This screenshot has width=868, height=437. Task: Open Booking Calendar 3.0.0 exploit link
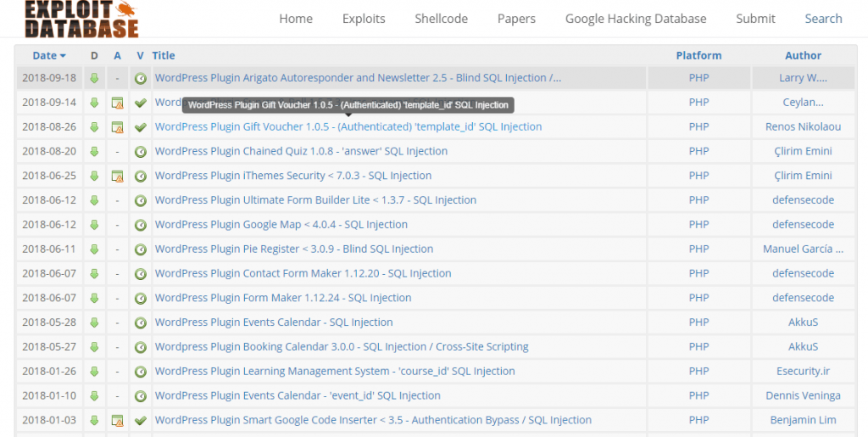(x=342, y=347)
